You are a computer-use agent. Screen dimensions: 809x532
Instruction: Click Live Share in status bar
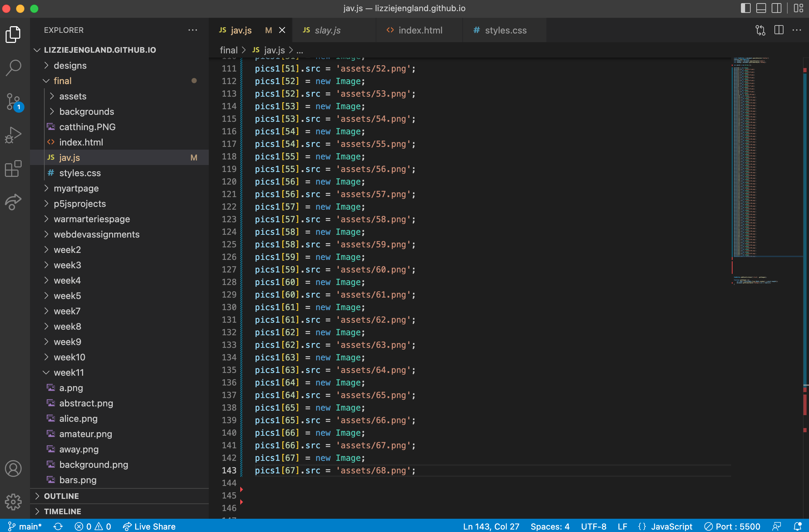click(149, 526)
